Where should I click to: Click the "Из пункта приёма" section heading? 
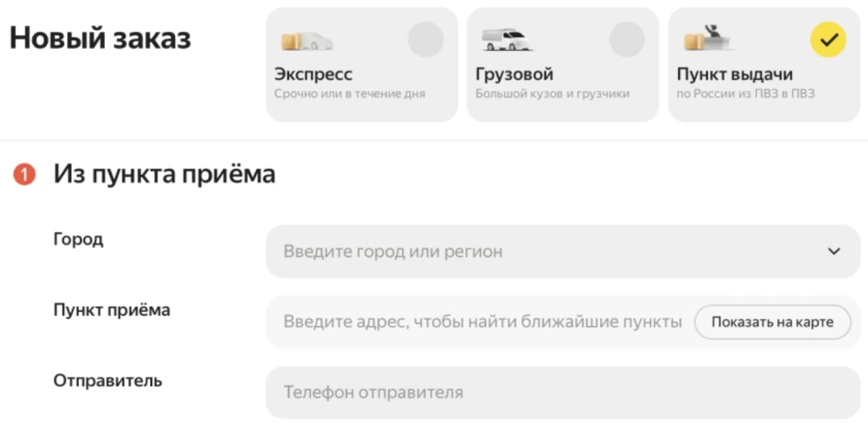coord(164,175)
